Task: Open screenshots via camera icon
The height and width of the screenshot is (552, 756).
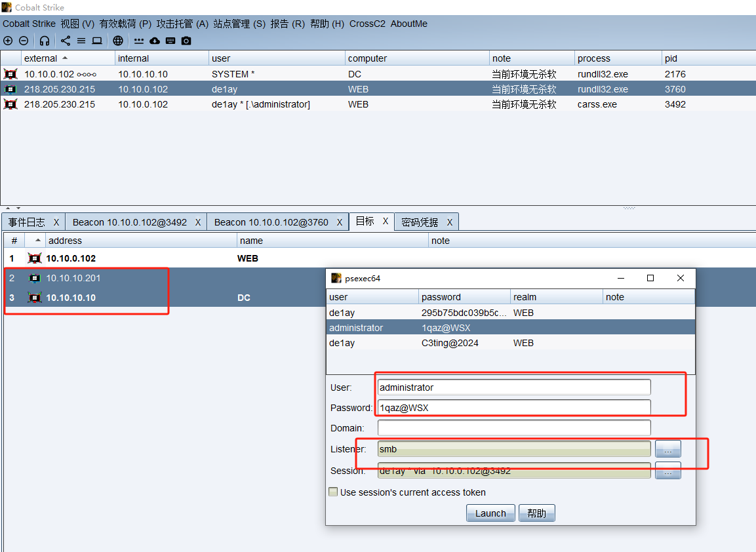Action: 186,41
